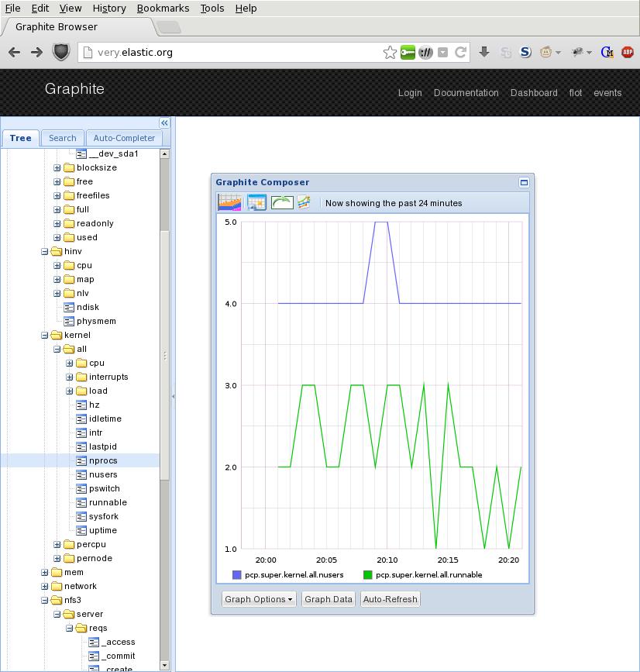Screen dimensions: 640x672
Task: Minimize the Graphite Composer window
Action: click(x=524, y=183)
